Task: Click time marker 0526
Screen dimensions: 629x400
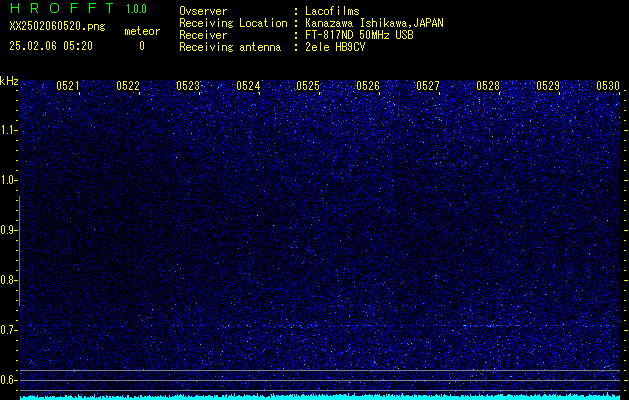Action: (368, 86)
